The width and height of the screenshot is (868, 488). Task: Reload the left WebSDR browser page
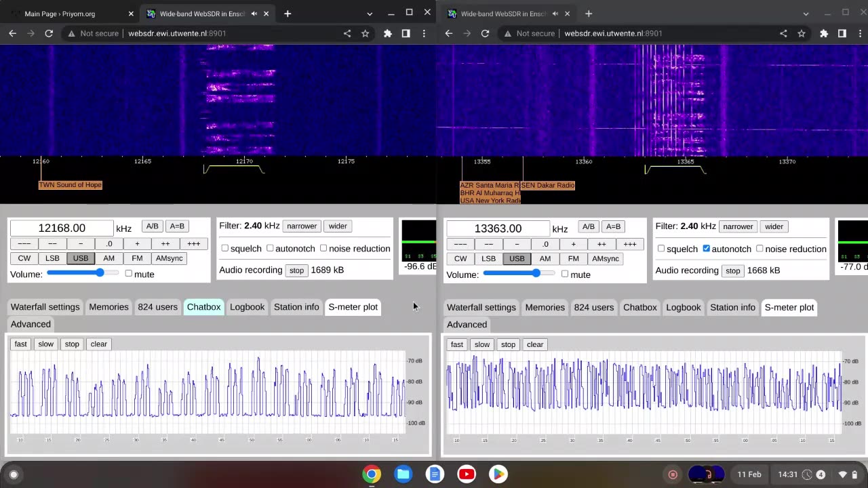coord(49,33)
